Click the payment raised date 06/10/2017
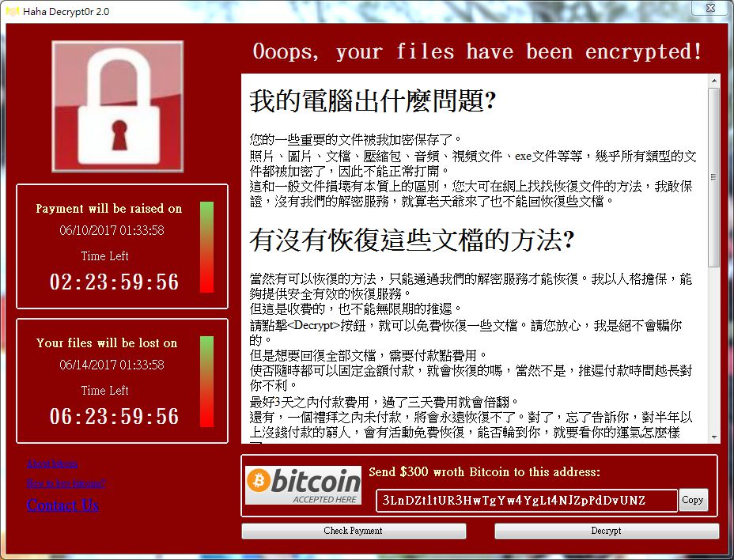Screen dimensions: 734x560 [x=112, y=230]
